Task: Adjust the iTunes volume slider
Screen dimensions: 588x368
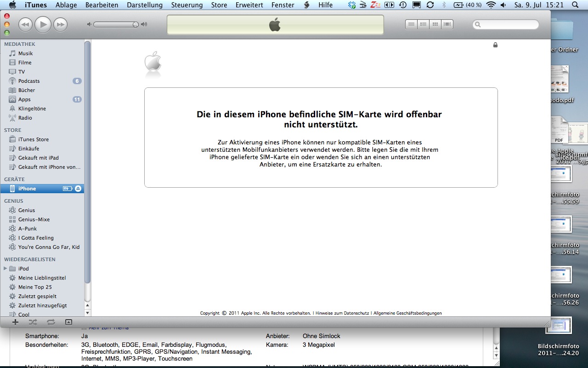Action: coord(116,24)
